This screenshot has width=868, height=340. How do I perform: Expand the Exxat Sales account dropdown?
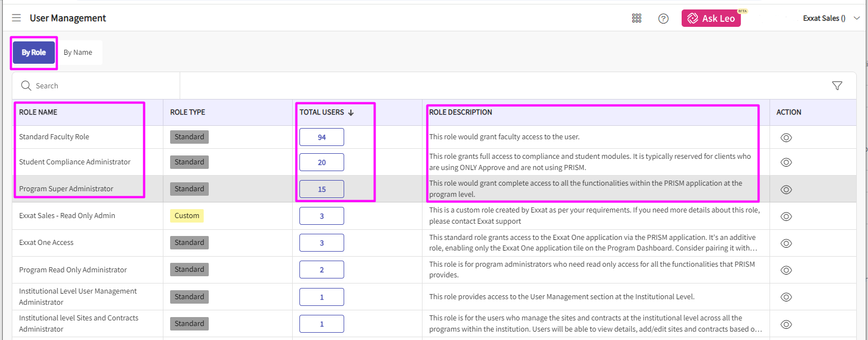coord(856,18)
